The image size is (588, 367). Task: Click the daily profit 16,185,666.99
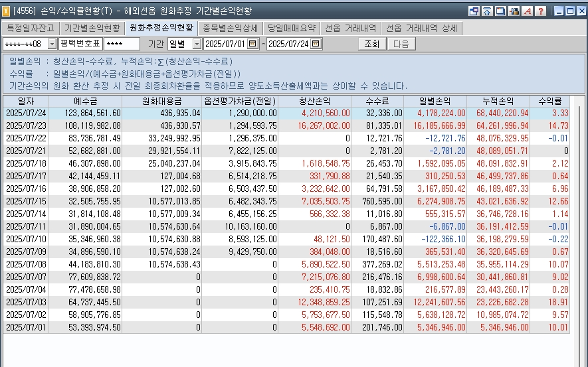[x=439, y=126]
